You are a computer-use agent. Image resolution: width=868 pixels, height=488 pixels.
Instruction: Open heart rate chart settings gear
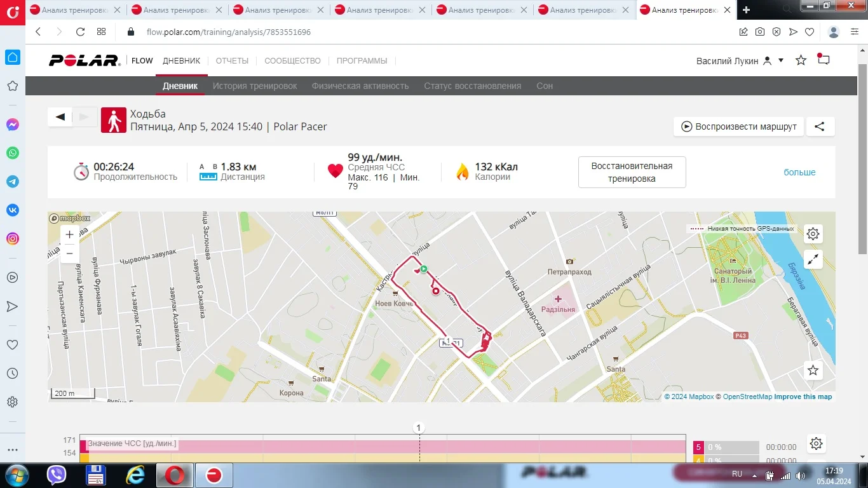pyautogui.click(x=817, y=444)
